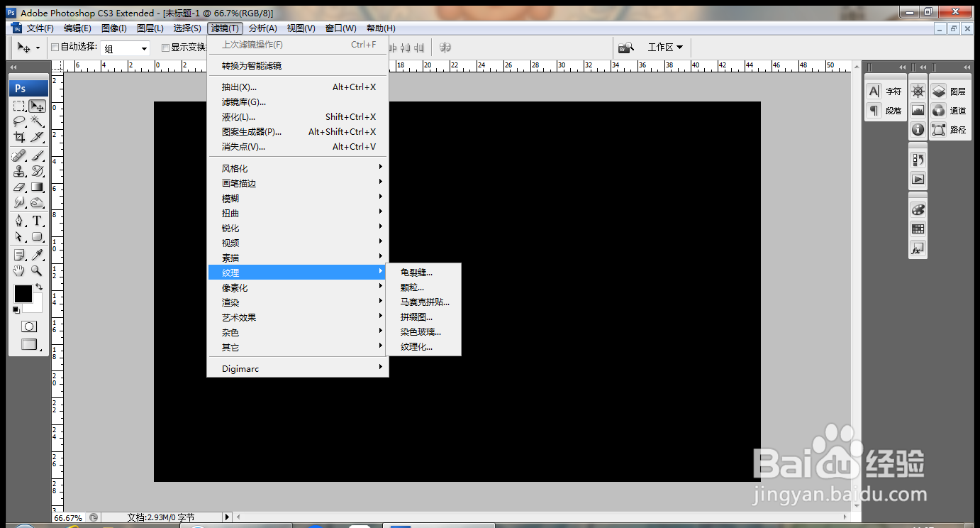Choose 纹理化 from texture submenu

tap(423, 346)
